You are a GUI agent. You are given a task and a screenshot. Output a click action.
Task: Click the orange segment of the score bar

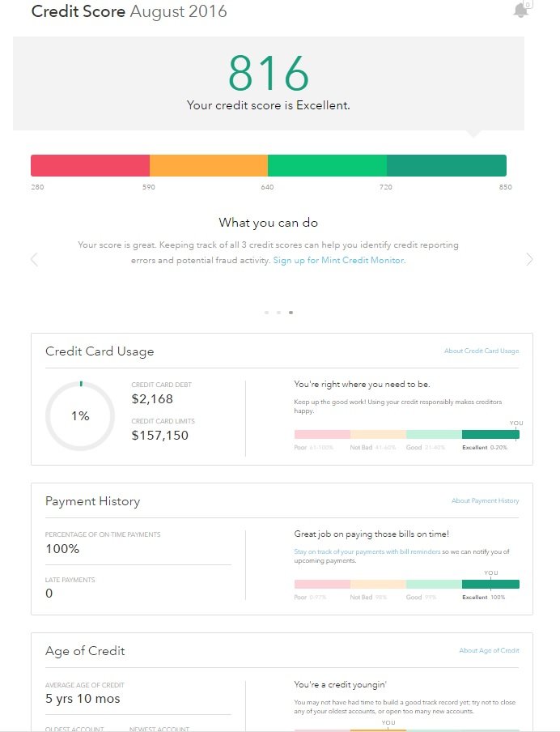[x=209, y=165]
